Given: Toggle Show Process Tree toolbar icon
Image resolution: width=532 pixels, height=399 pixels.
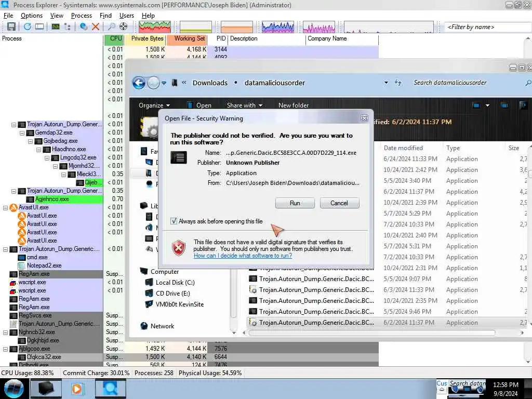Looking at the screenshot, I should pos(68,26).
